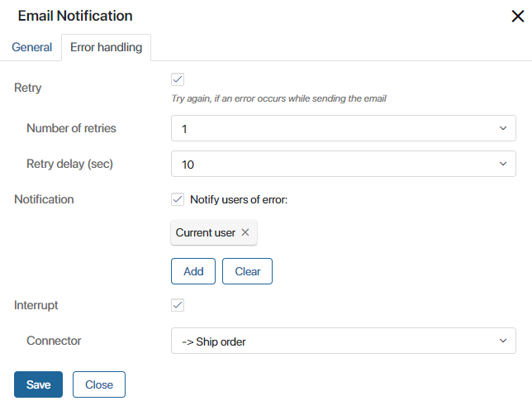The width and height of the screenshot is (532, 401).
Task: Click the Close button at bottom
Action: (99, 384)
